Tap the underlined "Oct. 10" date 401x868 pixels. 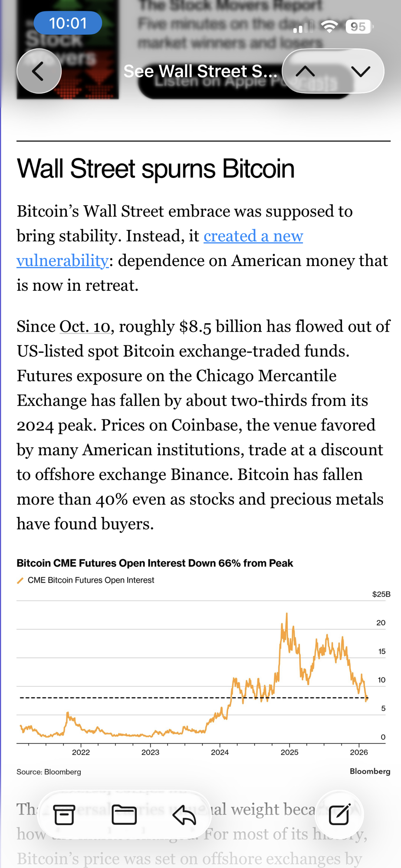click(x=85, y=326)
